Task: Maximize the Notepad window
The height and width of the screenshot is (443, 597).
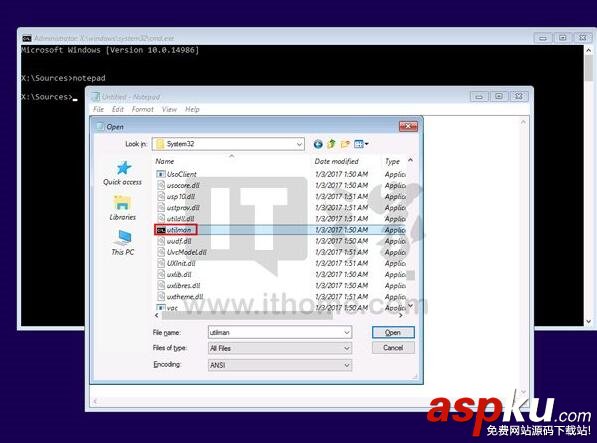Action: click(499, 97)
